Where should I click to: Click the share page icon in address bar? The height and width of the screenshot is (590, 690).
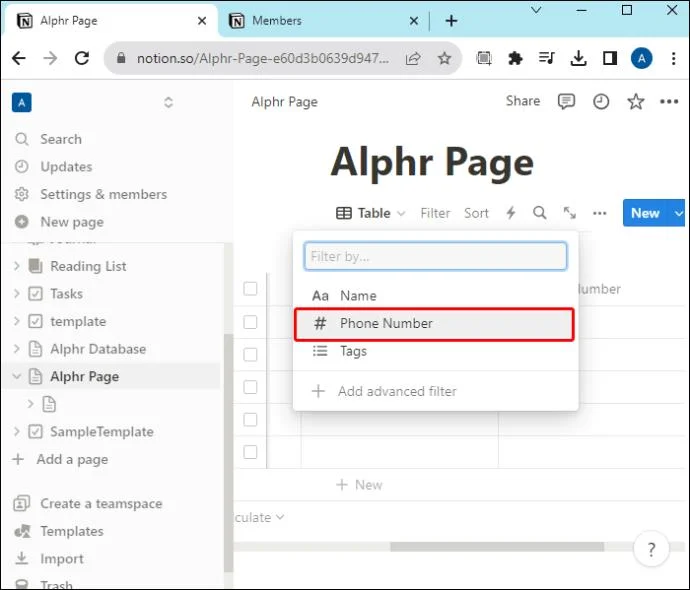click(x=413, y=58)
